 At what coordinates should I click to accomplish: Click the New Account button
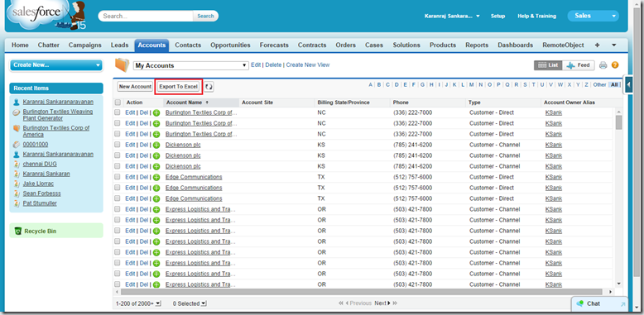135,87
